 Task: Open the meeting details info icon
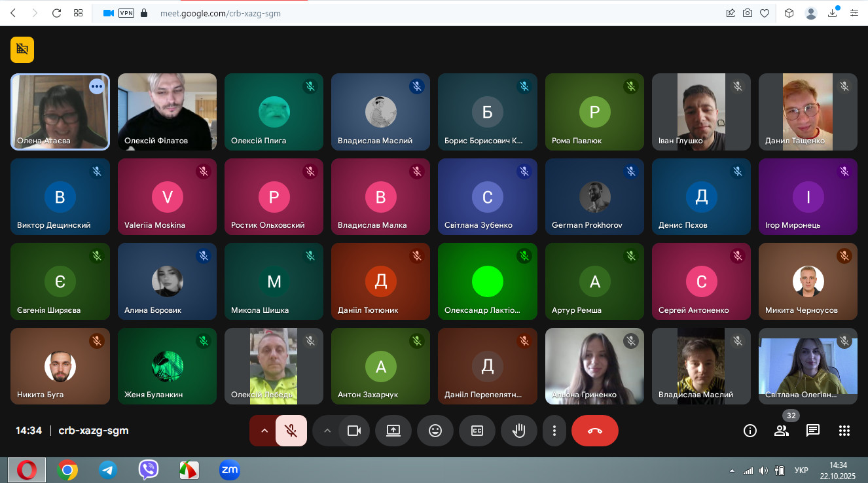coord(750,431)
